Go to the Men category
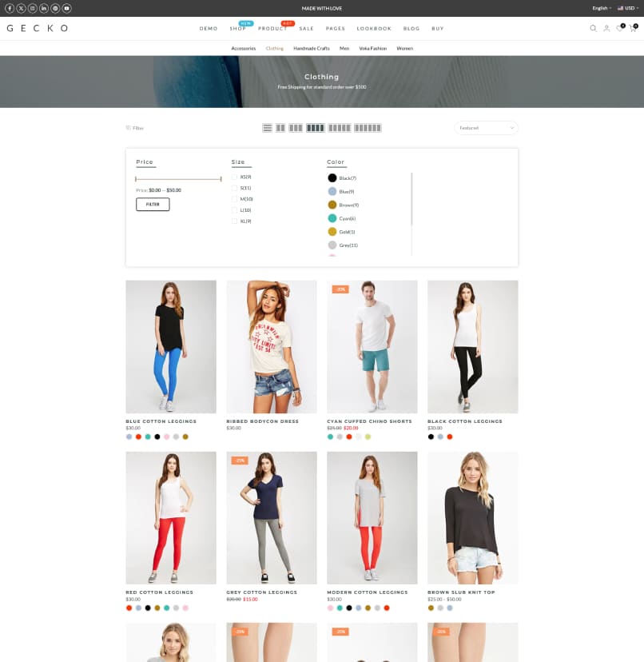 click(x=344, y=49)
